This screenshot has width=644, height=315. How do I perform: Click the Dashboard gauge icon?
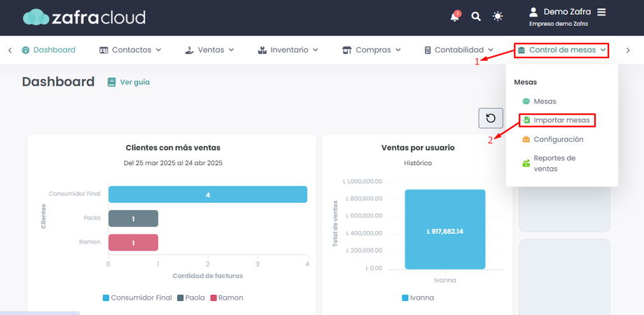(x=26, y=50)
